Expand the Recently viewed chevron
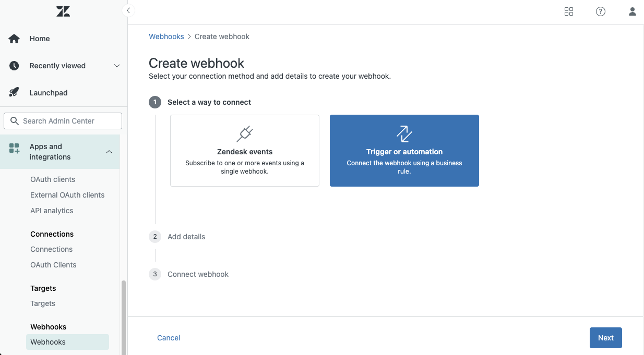This screenshot has width=644, height=355. click(117, 66)
